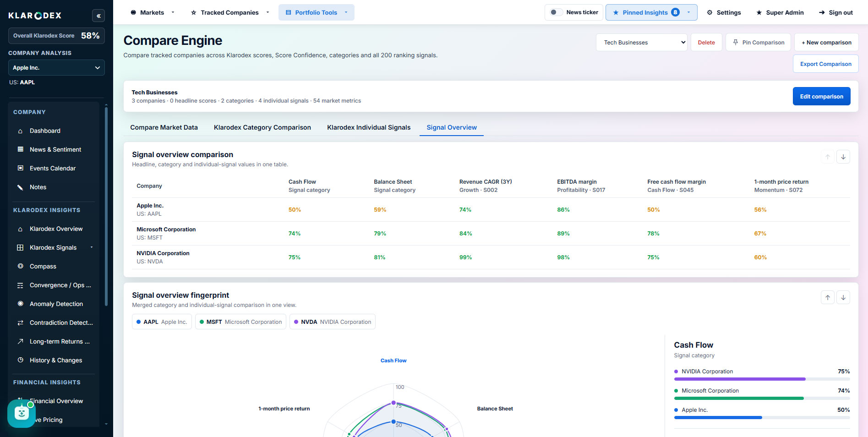
Task: Click the Klarodex Signals table icon
Action: tap(20, 247)
